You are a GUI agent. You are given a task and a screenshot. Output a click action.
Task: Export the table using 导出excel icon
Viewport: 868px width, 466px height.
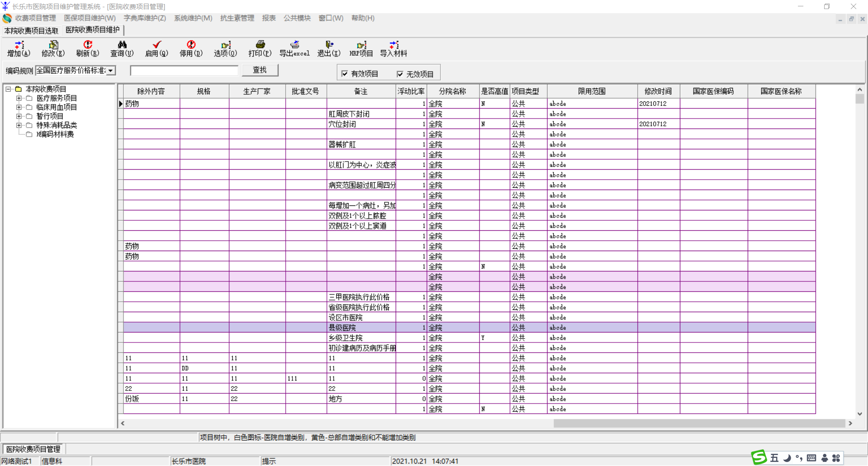coord(295,45)
